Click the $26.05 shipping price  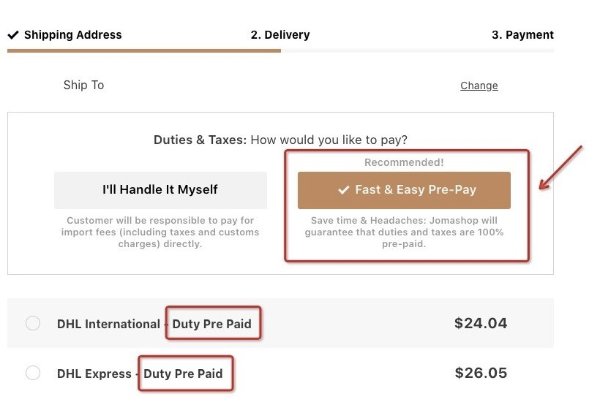481,373
